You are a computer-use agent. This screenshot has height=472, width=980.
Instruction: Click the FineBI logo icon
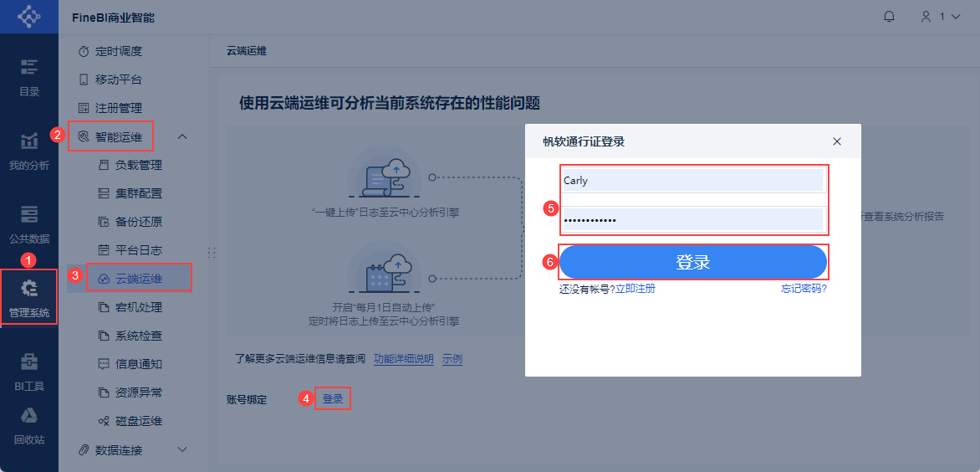click(x=28, y=16)
